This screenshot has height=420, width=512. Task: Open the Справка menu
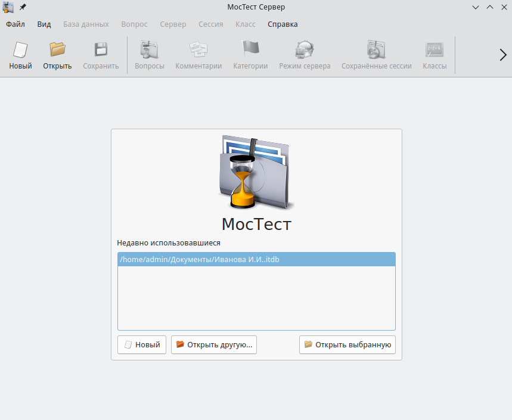[x=283, y=24]
